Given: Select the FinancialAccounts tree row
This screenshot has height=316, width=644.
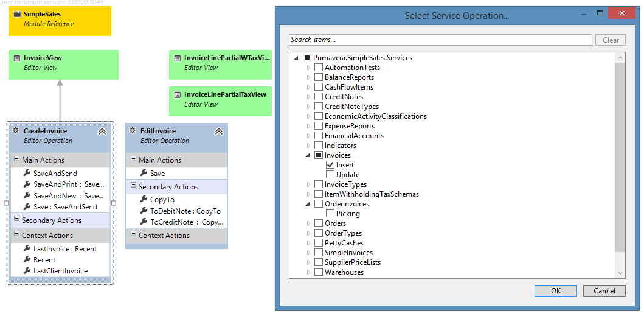Looking at the screenshot, I should [x=354, y=136].
